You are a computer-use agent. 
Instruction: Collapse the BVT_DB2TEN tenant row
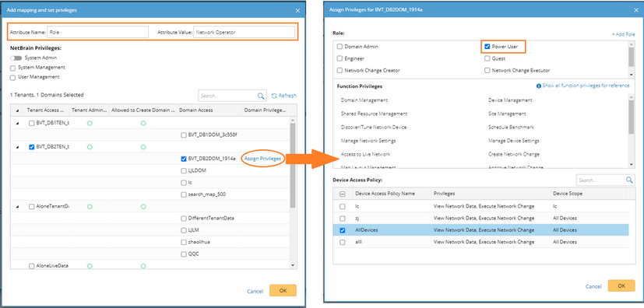[17, 147]
